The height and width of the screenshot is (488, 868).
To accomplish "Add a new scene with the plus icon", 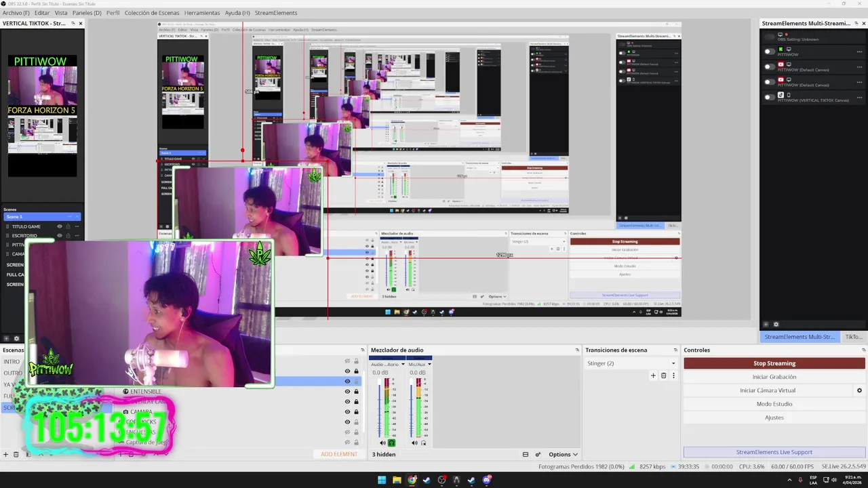I will tap(6, 454).
